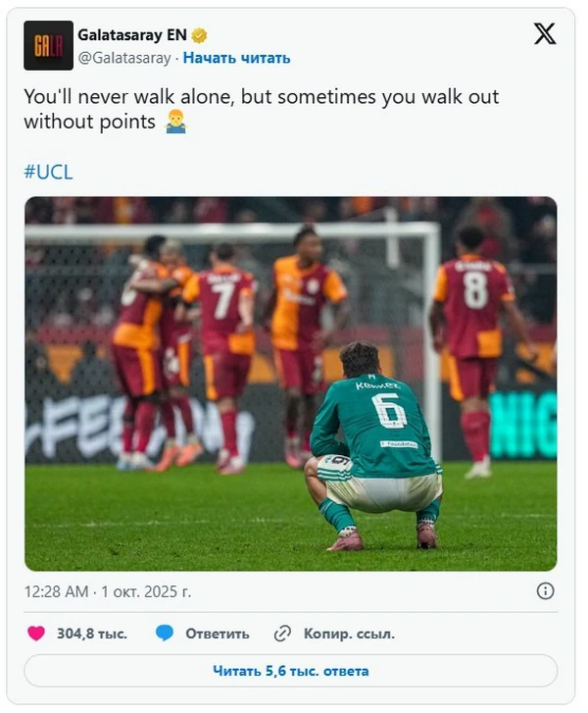Viewport: 588px width, 713px height.
Task: Open the tweet info icon
Action: click(546, 590)
